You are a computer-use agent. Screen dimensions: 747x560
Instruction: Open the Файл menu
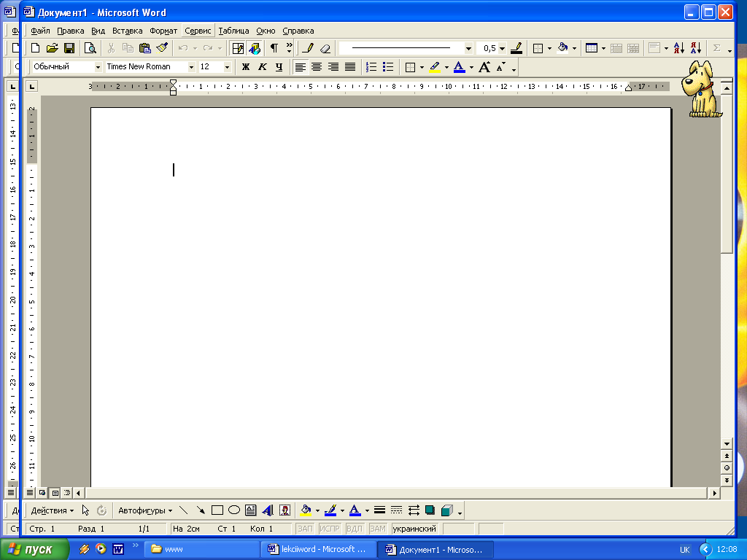coord(40,31)
